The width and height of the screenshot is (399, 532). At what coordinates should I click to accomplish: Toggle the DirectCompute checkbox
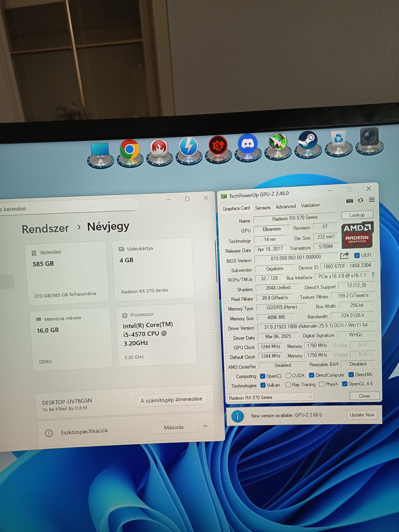[311, 375]
